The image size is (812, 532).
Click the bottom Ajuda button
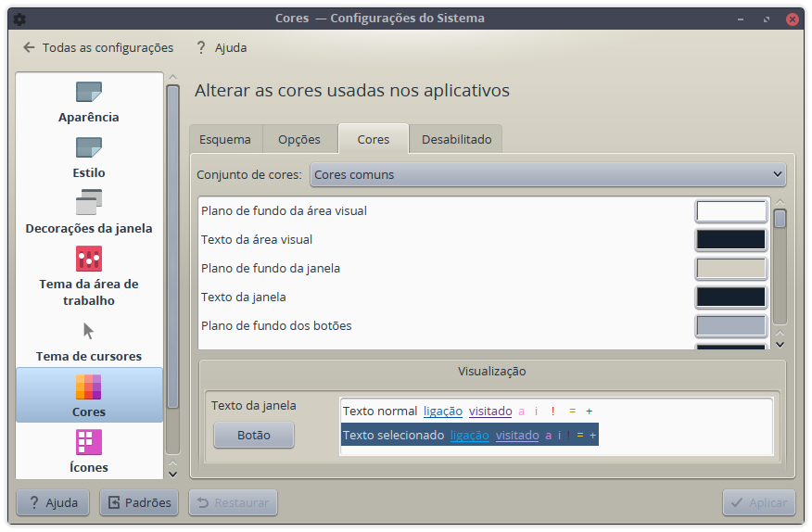click(x=53, y=502)
